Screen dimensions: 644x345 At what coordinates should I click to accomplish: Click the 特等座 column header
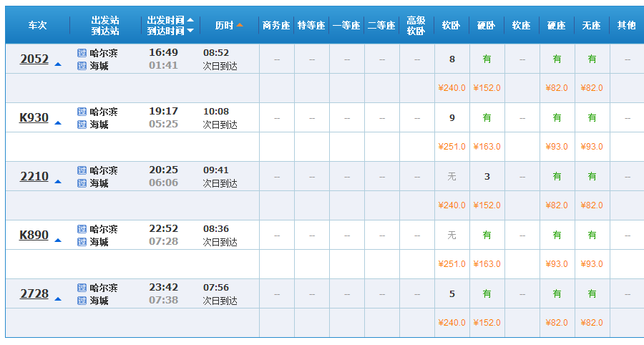(x=311, y=26)
